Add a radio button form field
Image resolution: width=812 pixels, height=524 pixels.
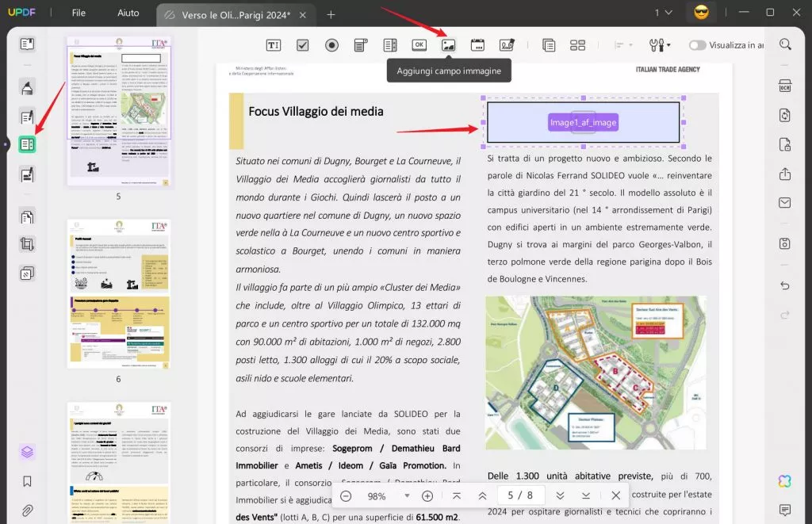pos(332,45)
